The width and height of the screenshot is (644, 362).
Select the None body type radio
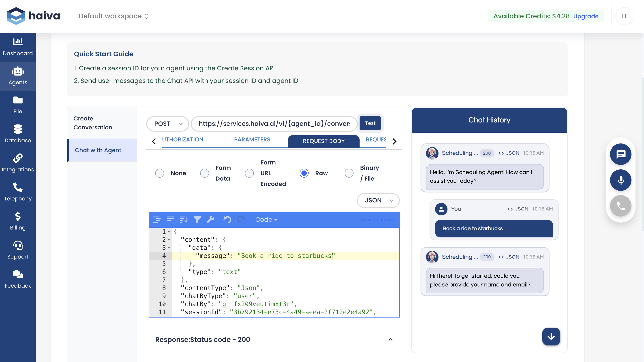pos(159,173)
